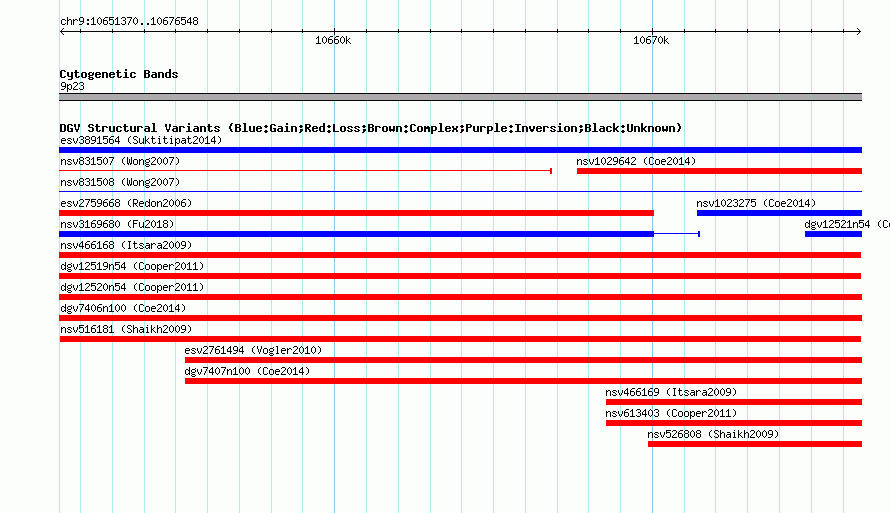Select the 9p23 band label

(x=72, y=86)
